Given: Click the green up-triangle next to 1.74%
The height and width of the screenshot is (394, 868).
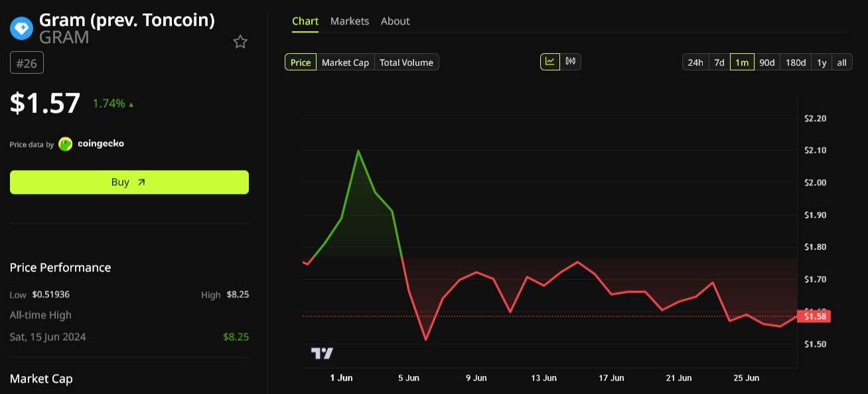Looking at the screenshot, I should [x=131, y=104].
